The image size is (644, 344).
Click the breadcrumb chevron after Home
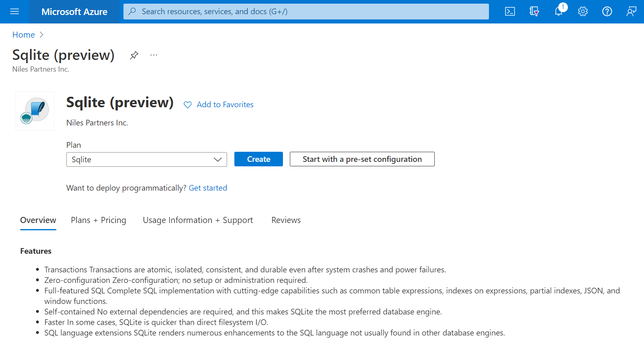click(41, 35)
